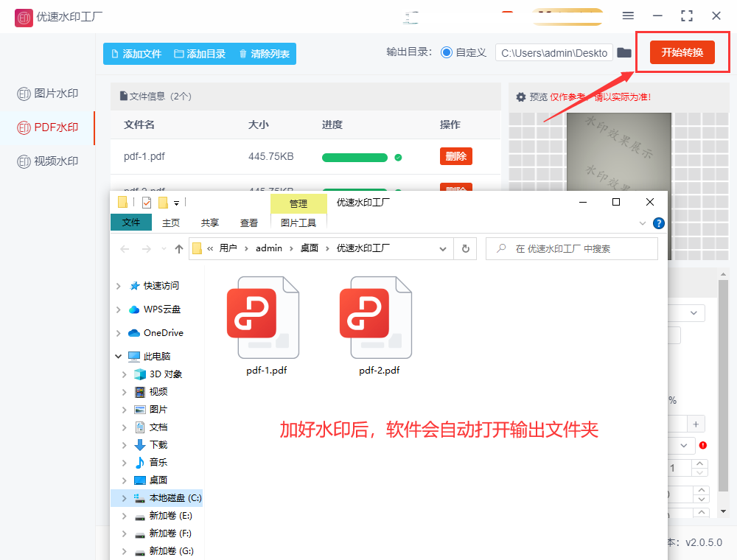Collapse the 此电脑 tree node

119,356
